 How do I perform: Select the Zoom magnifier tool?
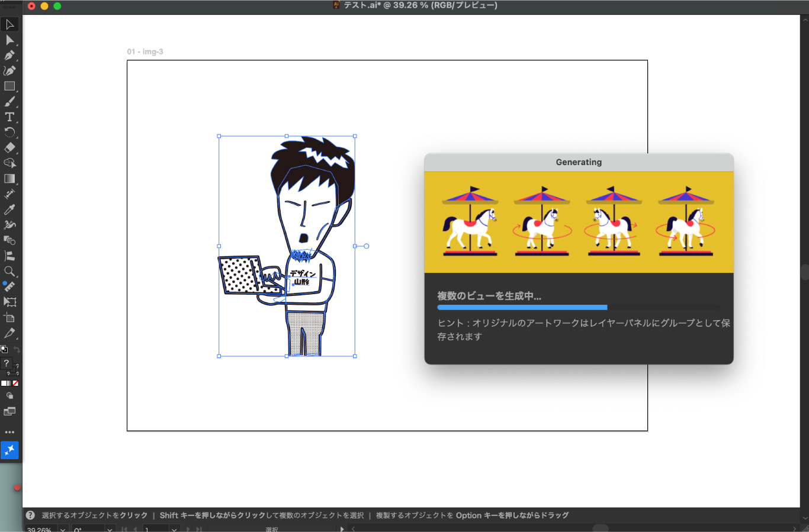pos(9,271)
